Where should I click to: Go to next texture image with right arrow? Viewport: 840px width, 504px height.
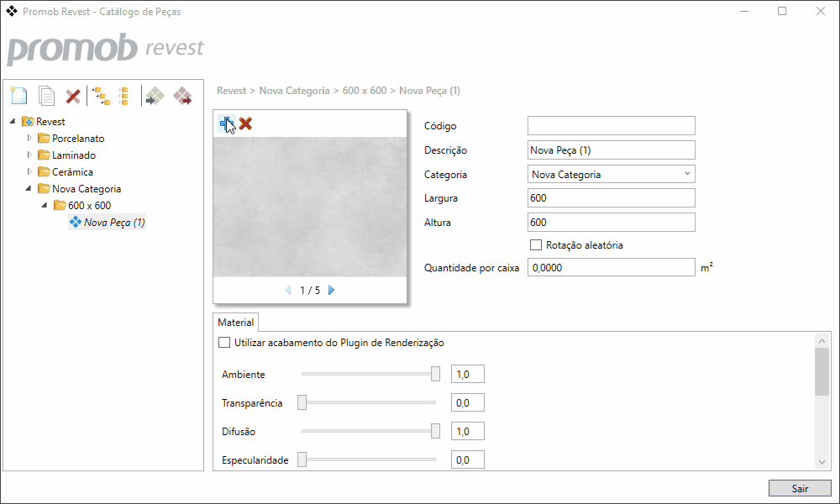[332, 290]
